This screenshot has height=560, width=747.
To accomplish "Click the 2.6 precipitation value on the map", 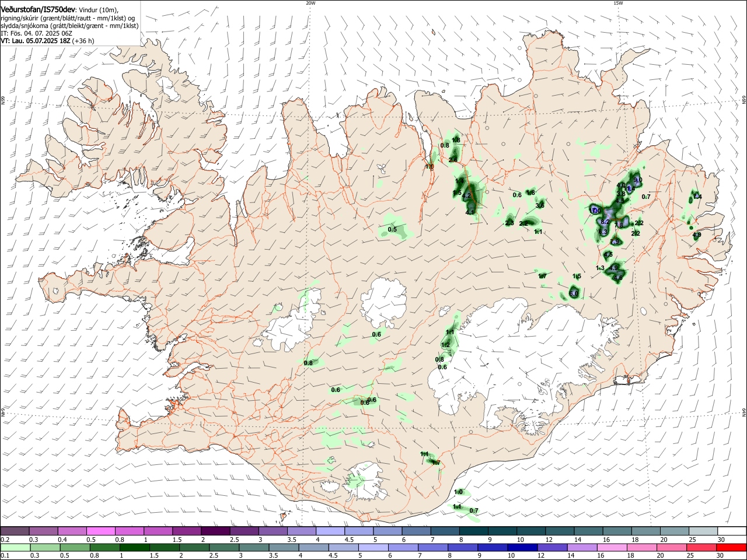I will pyautogui.click(x=453, y=160).
